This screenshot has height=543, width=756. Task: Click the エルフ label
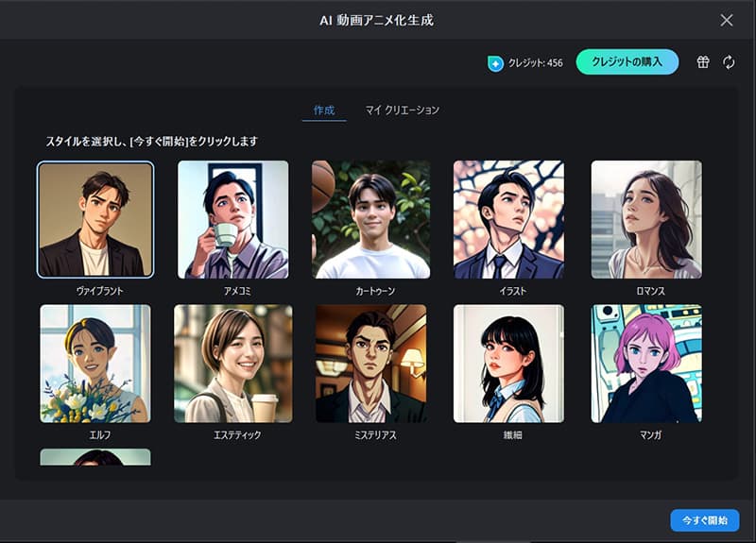(100, 435)
